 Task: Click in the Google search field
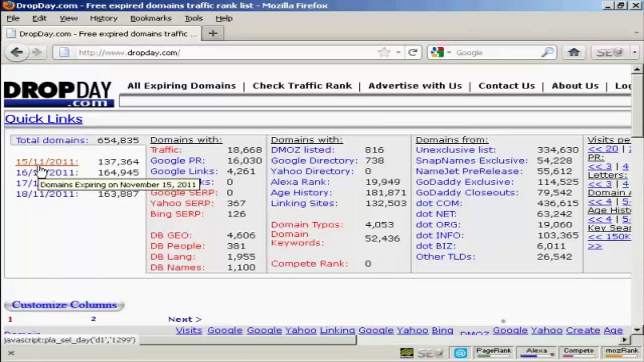click(496, 52)
